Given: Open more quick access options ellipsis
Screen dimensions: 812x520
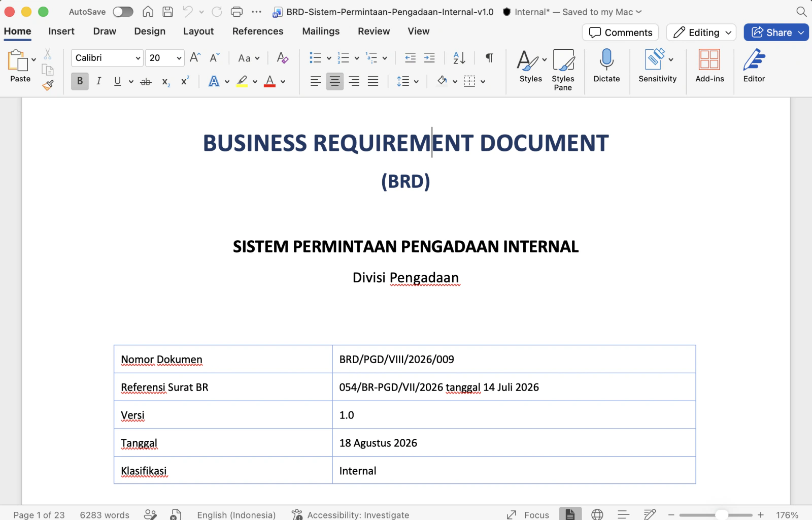Looking at the screenshot, I should coord(257,12).
